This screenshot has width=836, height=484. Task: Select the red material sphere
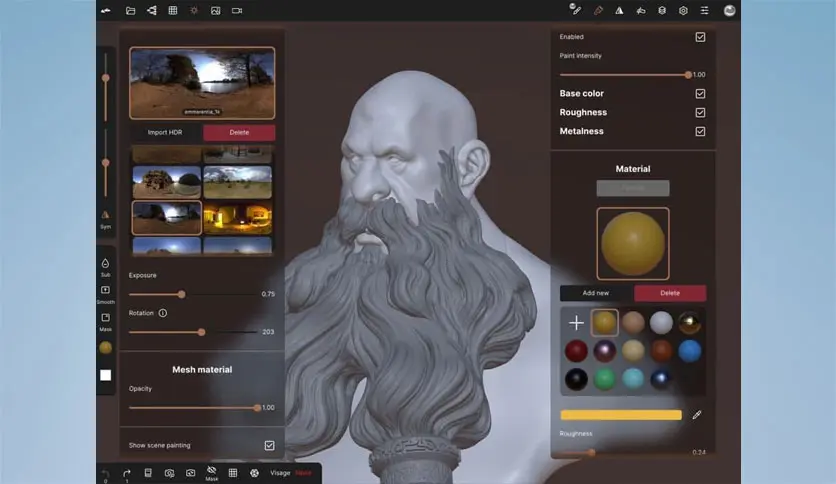(x=576, y=351)
